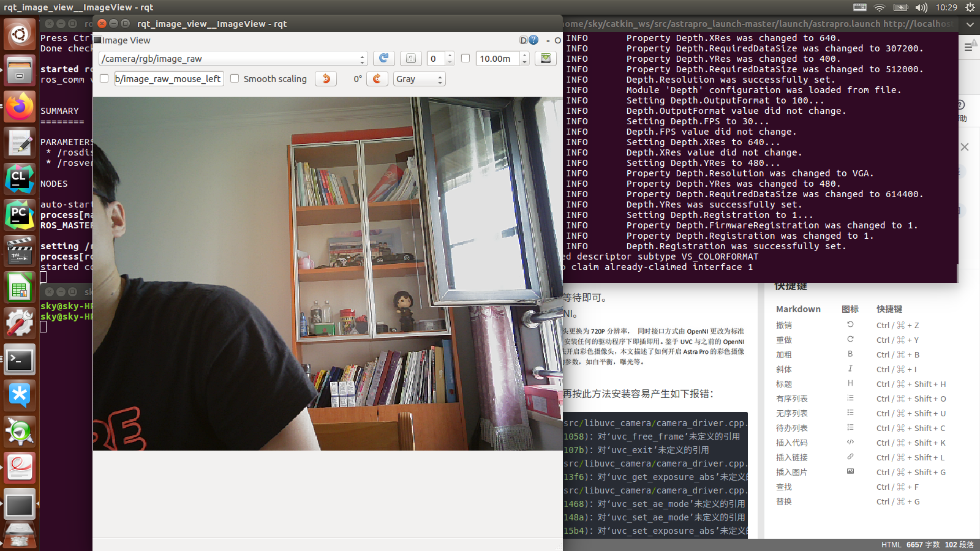Open the Image View help icon
The width and height of the screenshot is (980, 551).
tap(533, 40)
